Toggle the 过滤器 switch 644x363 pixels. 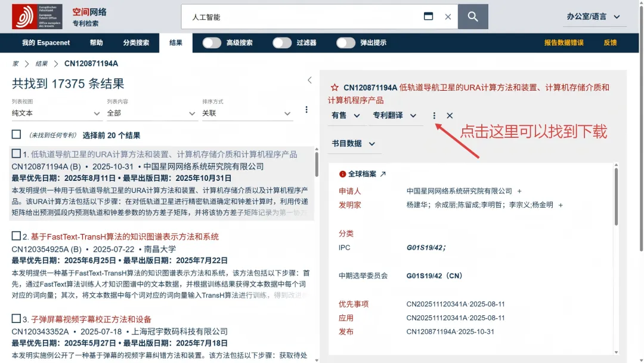point(282,43)
